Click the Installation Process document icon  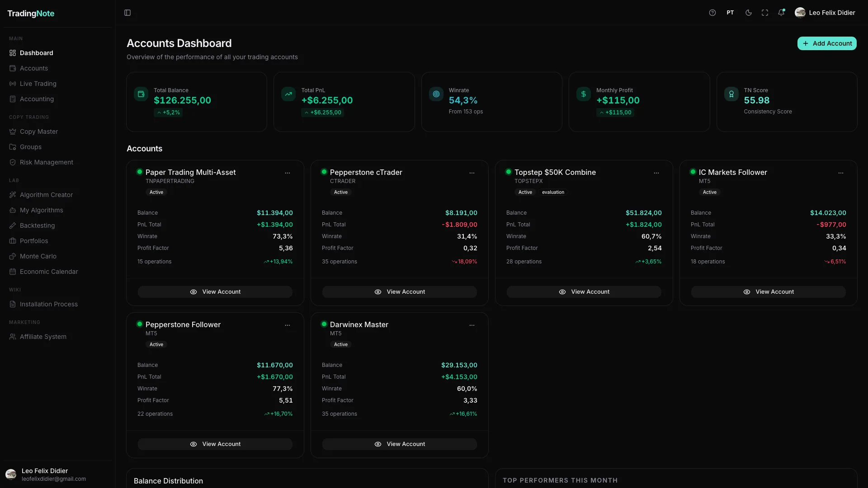click(x=13, y=304)
